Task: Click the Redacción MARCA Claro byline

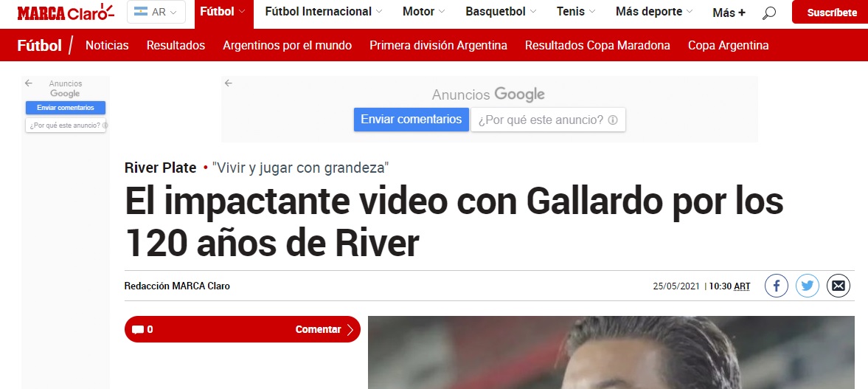Action: (x=177, y=286)
